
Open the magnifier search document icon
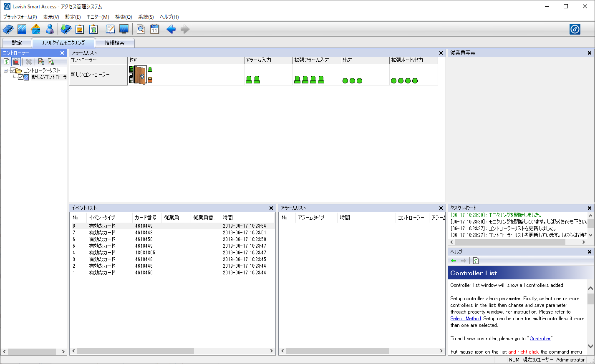141,29
